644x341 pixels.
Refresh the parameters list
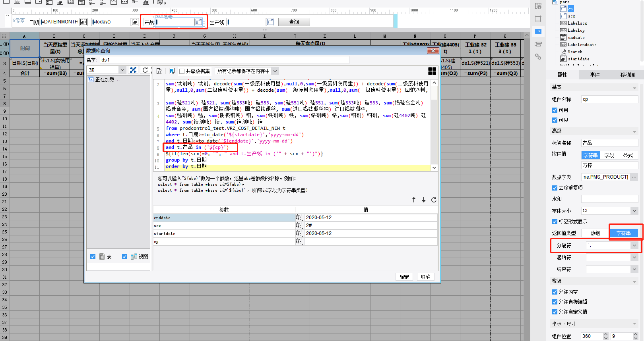point(434,200)
